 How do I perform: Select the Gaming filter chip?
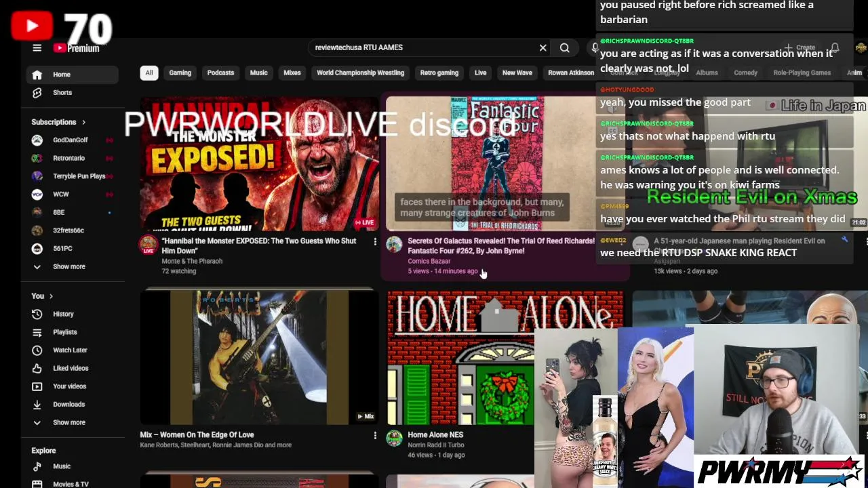click(x=180, y=73)
